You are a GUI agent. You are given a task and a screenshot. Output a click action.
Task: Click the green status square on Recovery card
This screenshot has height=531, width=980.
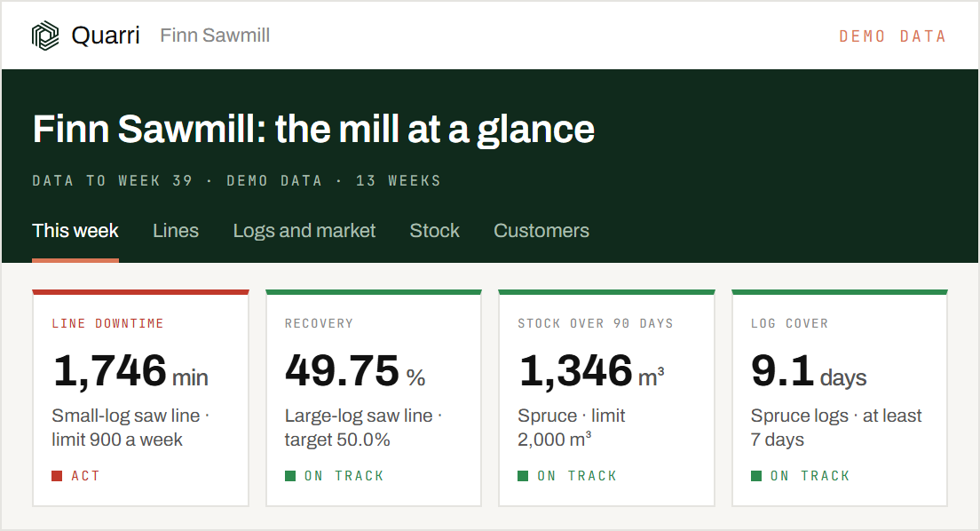point(290,476)
